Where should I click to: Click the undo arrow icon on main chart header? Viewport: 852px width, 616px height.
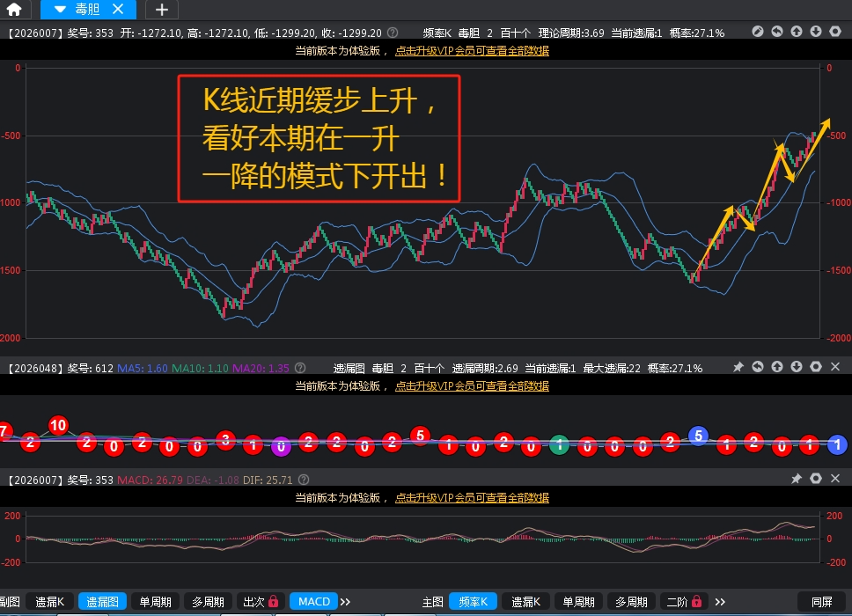[x=777, y=32]
